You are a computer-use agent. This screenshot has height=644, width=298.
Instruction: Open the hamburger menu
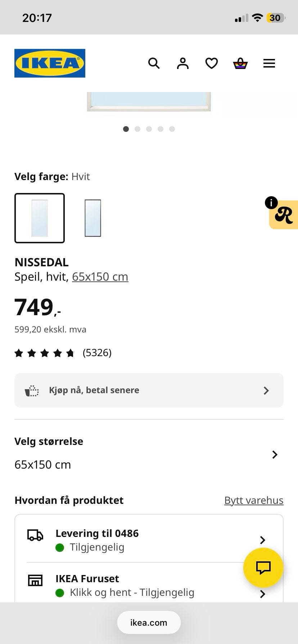(269, 64)
